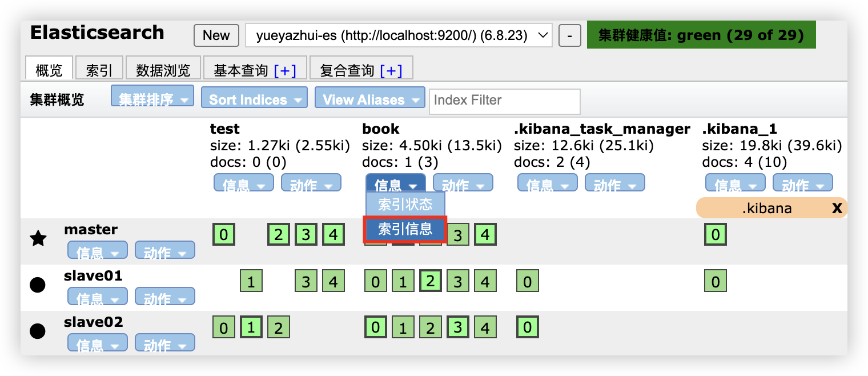Open a new compound query tab via [+]
The width and height of the screenshot is (868, 376).
tap(391, 70)
